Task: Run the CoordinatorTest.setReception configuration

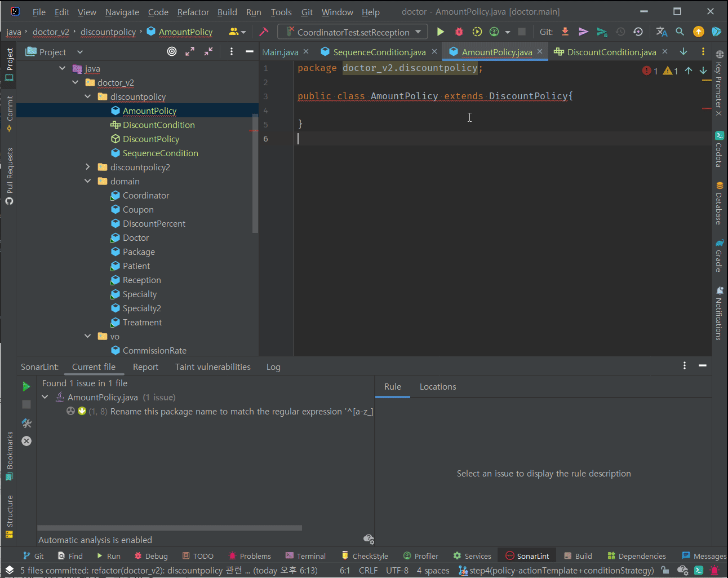Action: tap(441, 32)
